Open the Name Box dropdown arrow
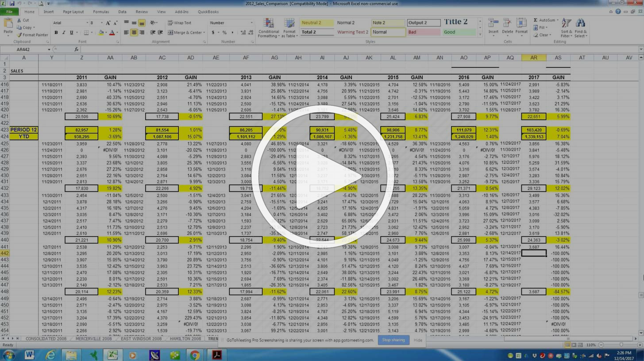 tap(48, 50)
